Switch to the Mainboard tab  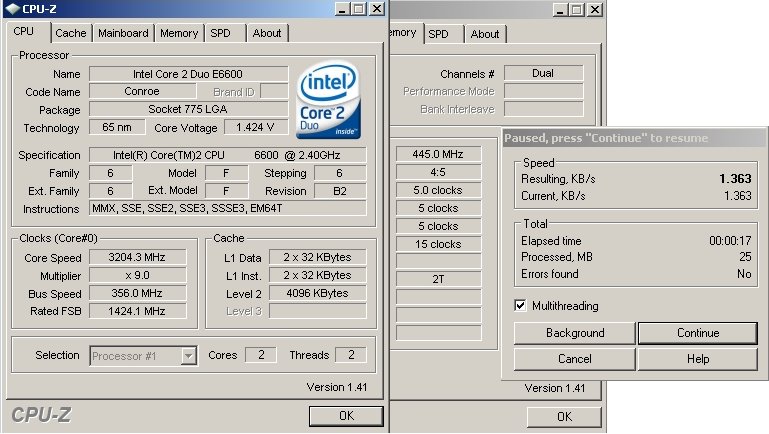(x=123, y=33)
